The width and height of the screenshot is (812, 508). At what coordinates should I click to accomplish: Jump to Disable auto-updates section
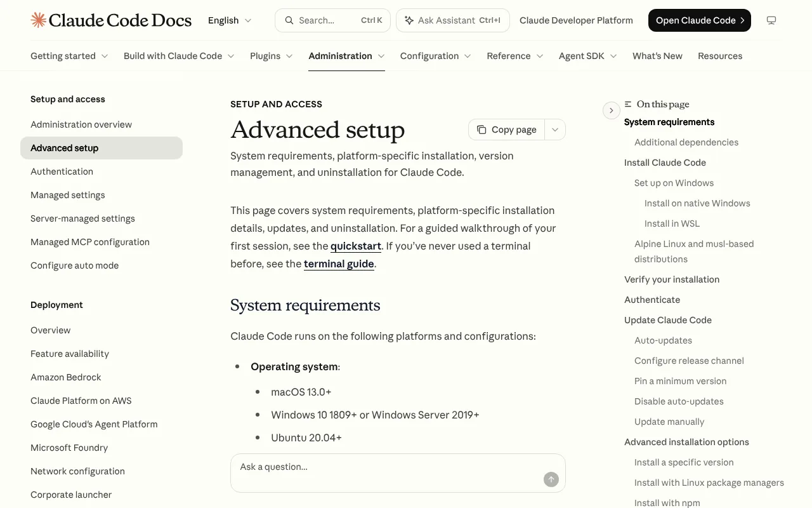pyautogui.click(x=679, y=401)
